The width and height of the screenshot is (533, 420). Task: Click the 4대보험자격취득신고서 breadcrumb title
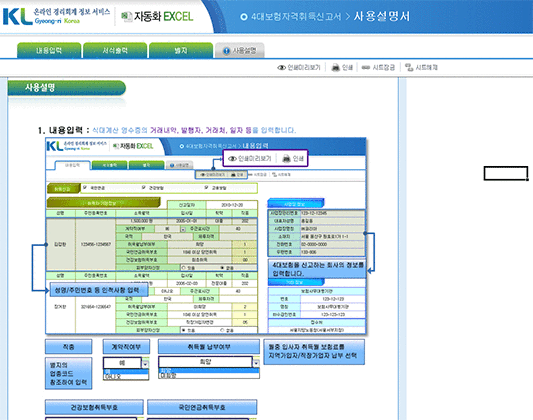(x=295, y=17)
